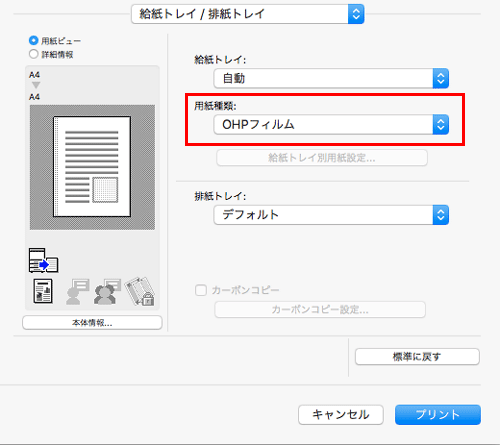Click the キャンセル button
The height and width of the screenshot is (445, 500).
[x=341, y=415]
